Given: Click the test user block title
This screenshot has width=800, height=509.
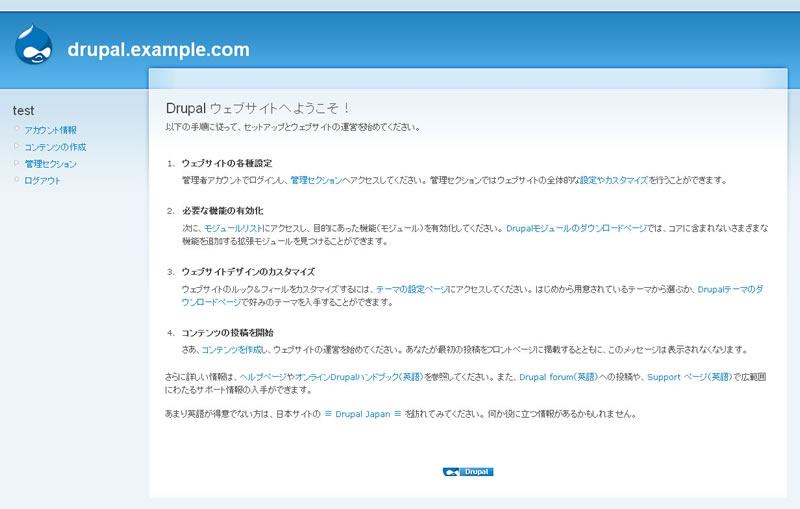Looking at the screenshot, I should 23,110.
